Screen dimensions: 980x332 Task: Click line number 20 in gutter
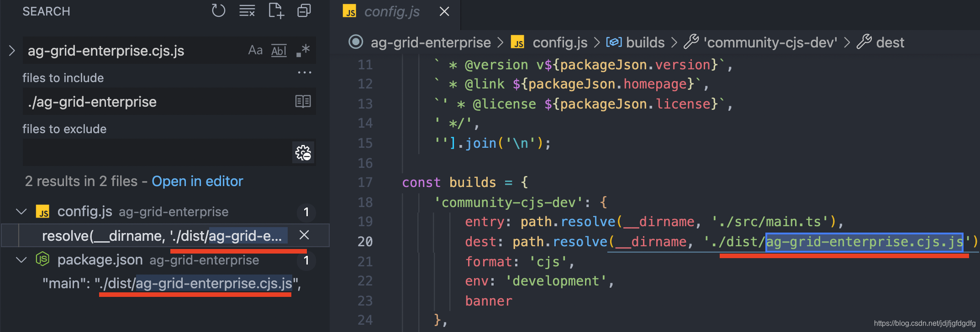pyautogui.click(x=365, y=241)
